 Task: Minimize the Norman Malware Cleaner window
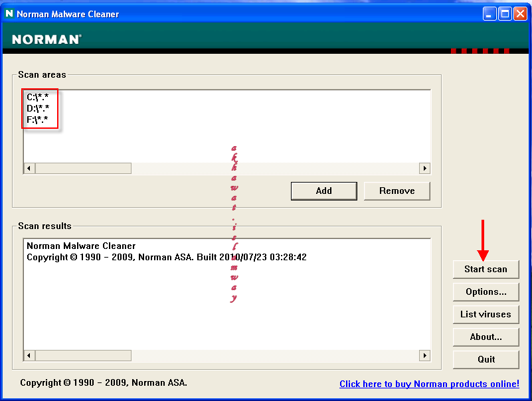[489, 14]
